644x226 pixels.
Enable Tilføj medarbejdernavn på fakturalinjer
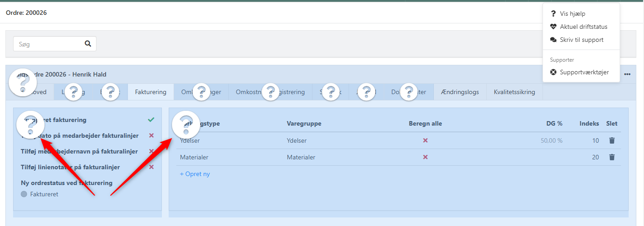(x=152, y=151)
